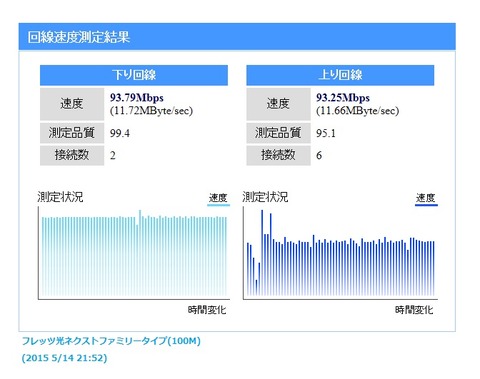
Task: Click the light-blue 速度 legend of download chart
Action: 218,199
